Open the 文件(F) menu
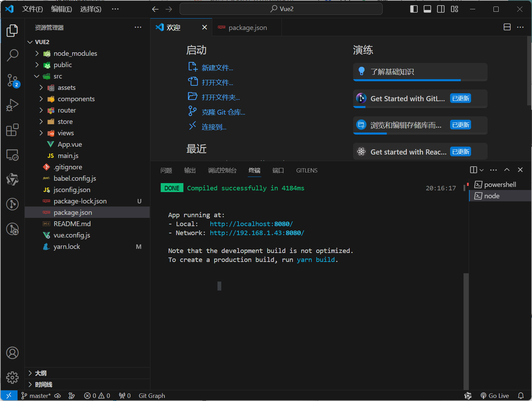This screenshot has width=532, height=401. 32,9
